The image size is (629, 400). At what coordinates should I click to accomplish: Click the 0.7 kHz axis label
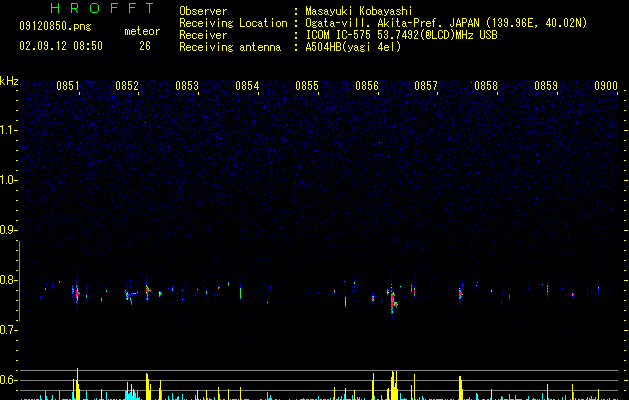8,330
